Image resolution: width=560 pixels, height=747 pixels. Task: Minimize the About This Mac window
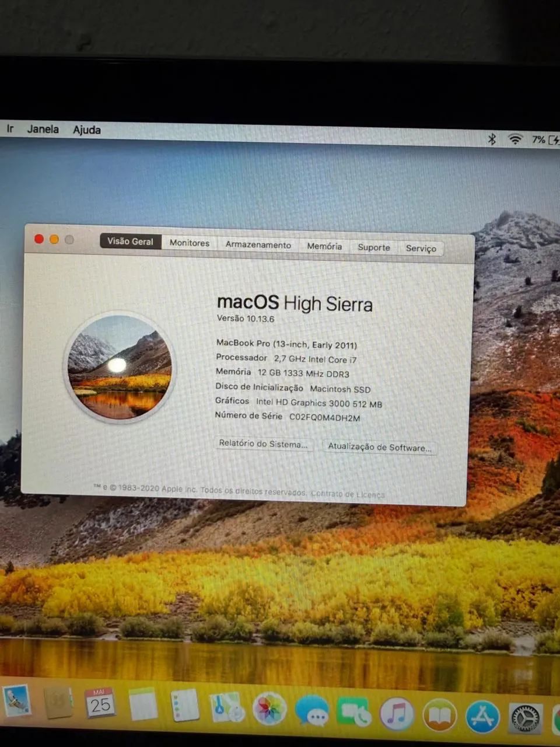(x=54, y=239)
